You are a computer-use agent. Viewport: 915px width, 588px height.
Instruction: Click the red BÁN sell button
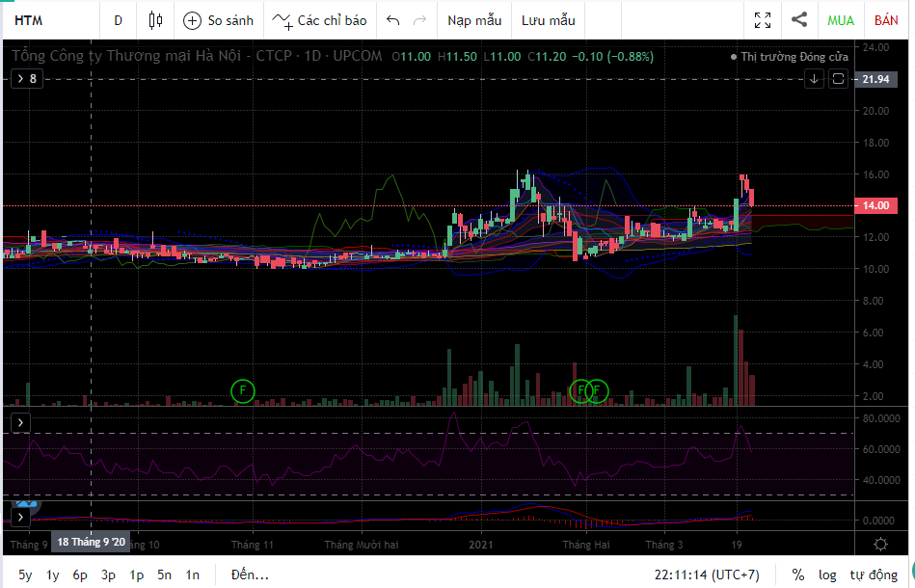[x=886, y=20]
